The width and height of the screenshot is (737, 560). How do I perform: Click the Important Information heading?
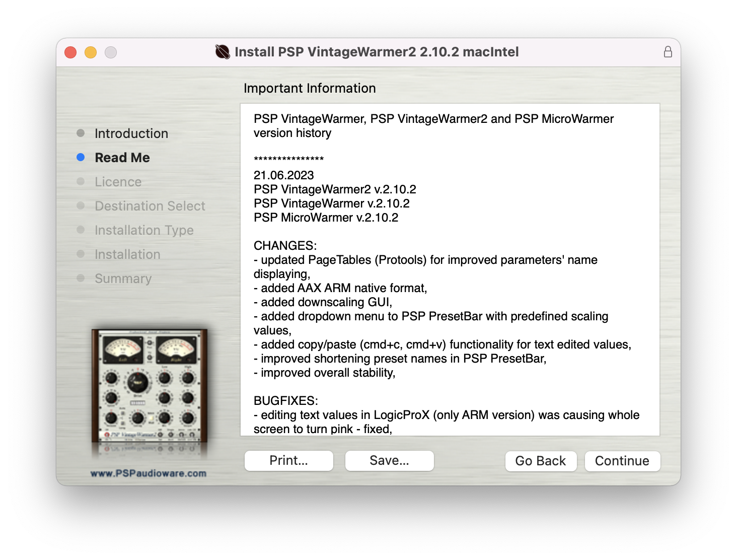(x=310, y=88)
